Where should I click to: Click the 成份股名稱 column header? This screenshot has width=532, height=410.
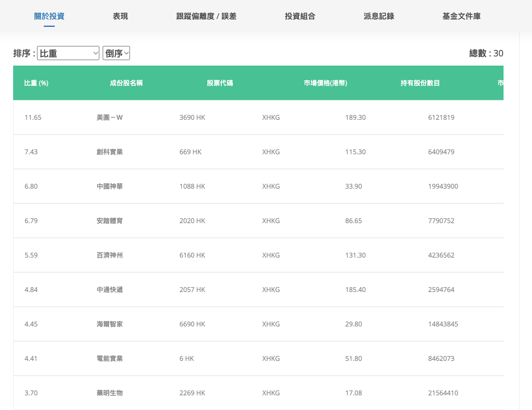coord(126,83)
